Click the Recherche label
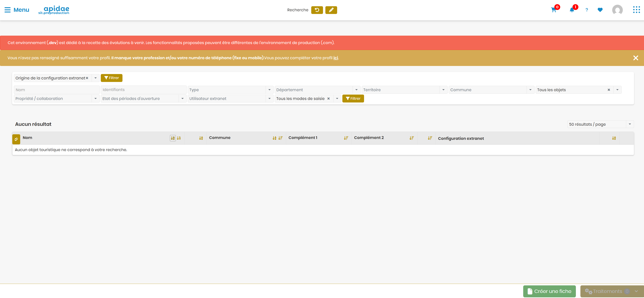644x298 pixels. 297,10
